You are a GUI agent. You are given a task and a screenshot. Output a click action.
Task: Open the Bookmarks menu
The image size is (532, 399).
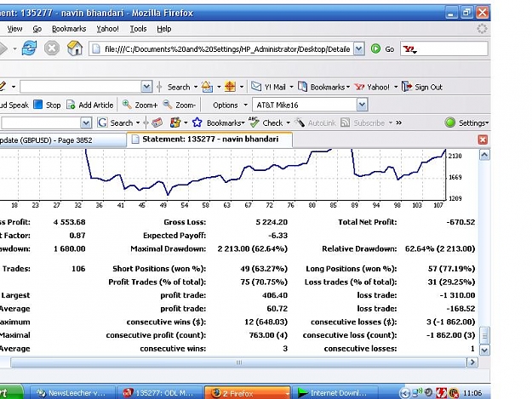point(69,29)
